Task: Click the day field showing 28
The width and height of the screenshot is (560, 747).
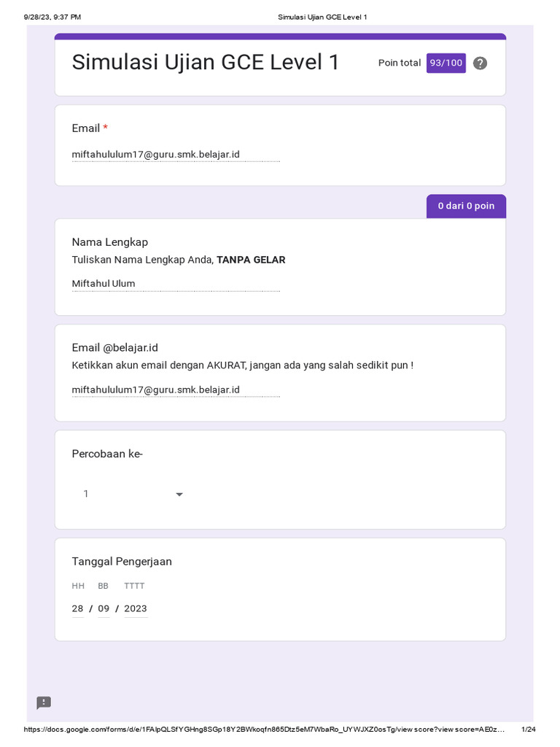Action: pyautogui.click(x=77, y=608)
